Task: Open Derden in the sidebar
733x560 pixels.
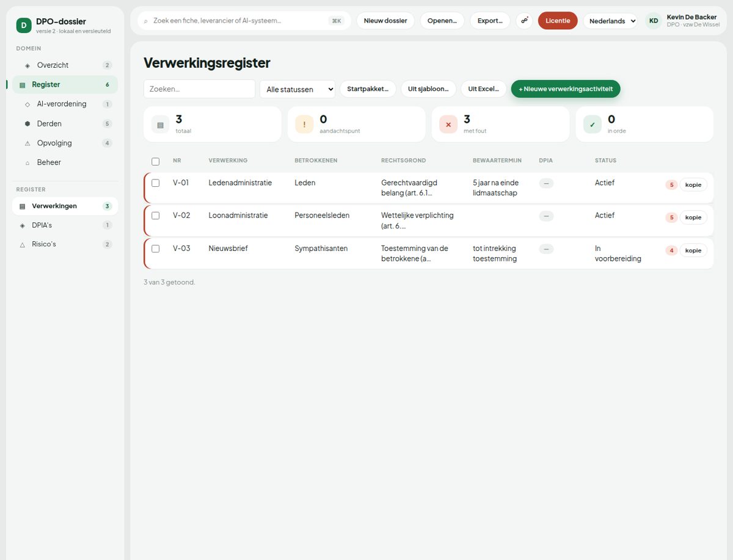Action: (x=65, y=124)
